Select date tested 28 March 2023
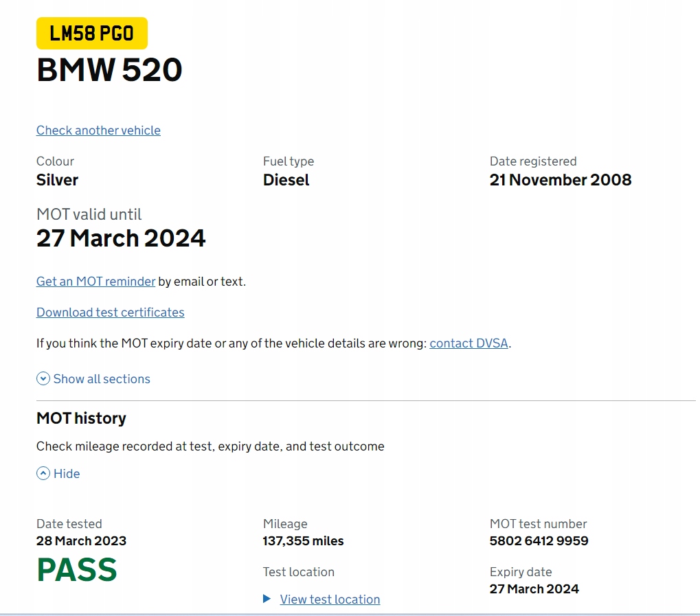Screen dimensions: 700x616 pyautogui.click(x=81, y=541)
